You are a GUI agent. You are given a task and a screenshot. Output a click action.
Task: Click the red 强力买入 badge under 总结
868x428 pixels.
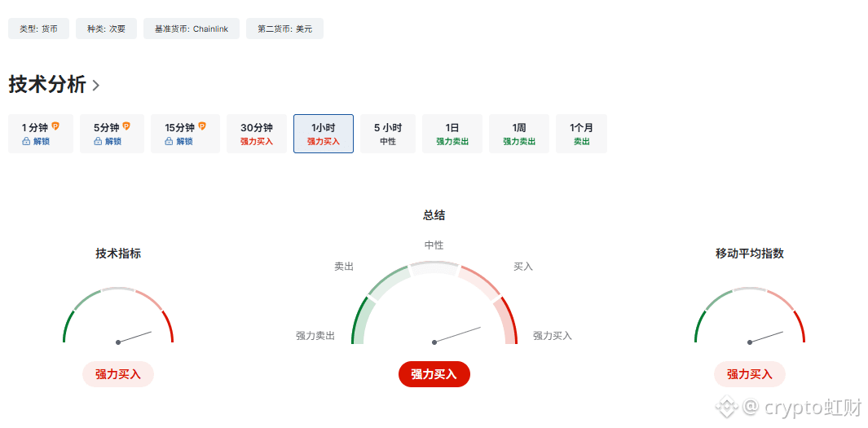click(434, 374)
